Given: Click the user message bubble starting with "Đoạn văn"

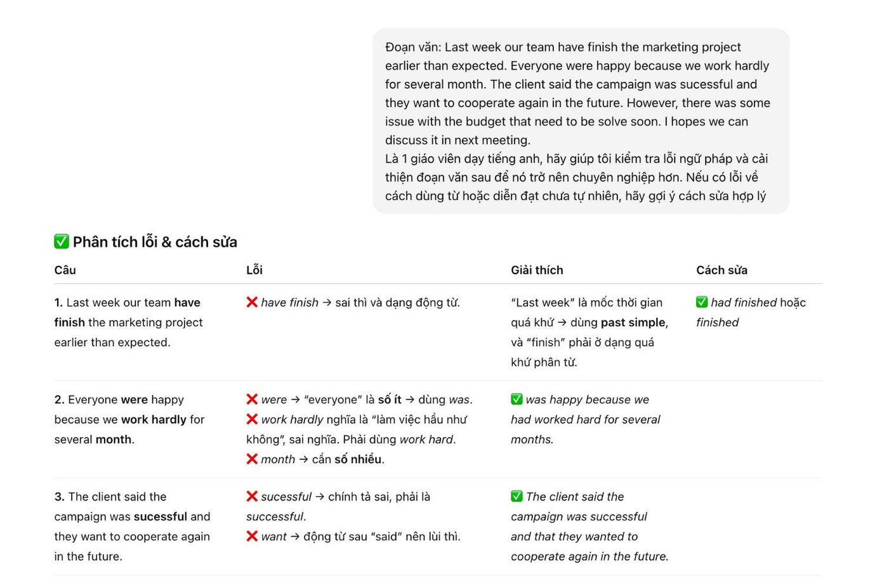Looking at the screenshot, I should click(581, 121).
